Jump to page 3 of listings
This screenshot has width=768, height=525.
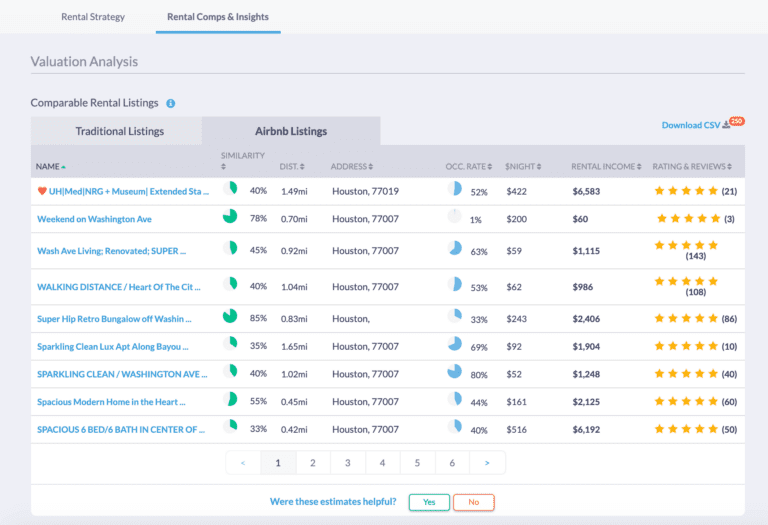347,463
